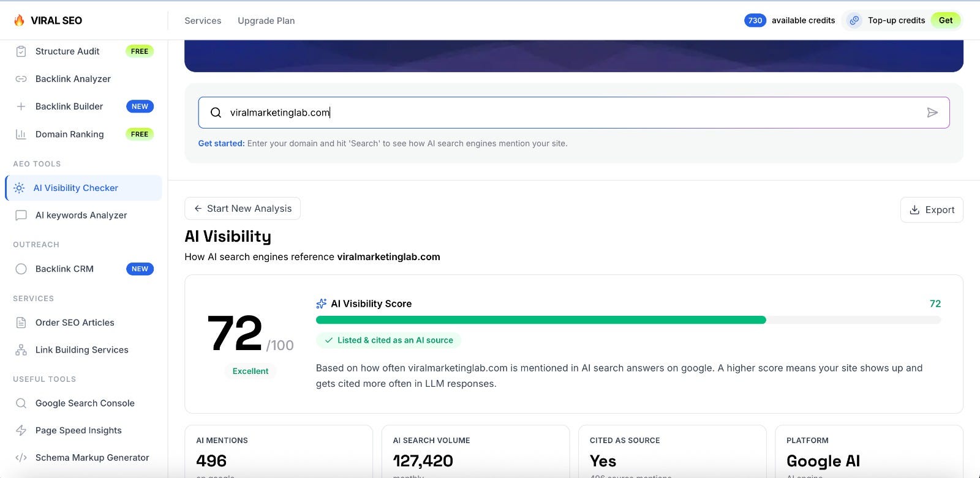This screenshot has height=478, width=980.
Task: Click the Excellent rating badge
Action: coord(251,371)
